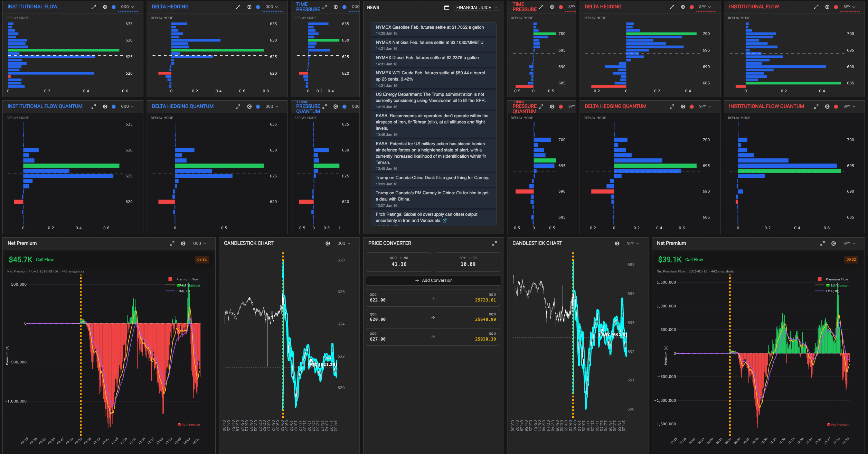This screenshot has height=454, width=868.
Task: Open external link icon on Fitch Ratings news
Action: coord(445,221)
